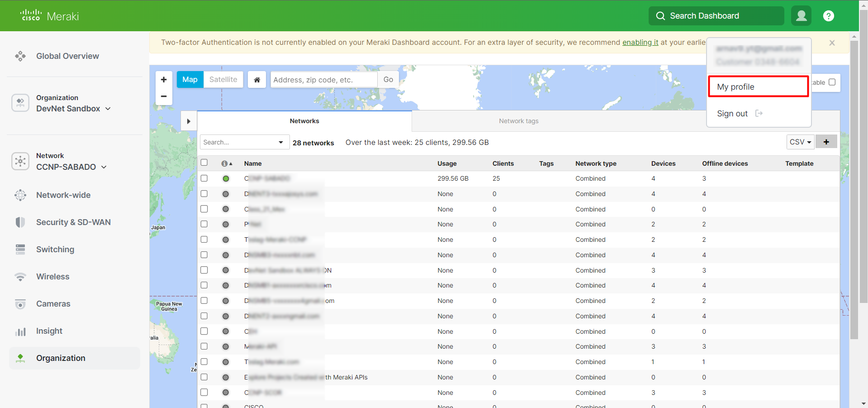Open the Organization DevNet Sandbox dropdown
868x408 pixels.
(x=73, y=109)
